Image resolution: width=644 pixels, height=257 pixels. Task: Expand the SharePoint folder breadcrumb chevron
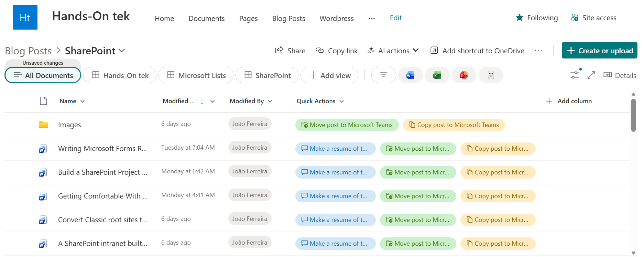122,51
